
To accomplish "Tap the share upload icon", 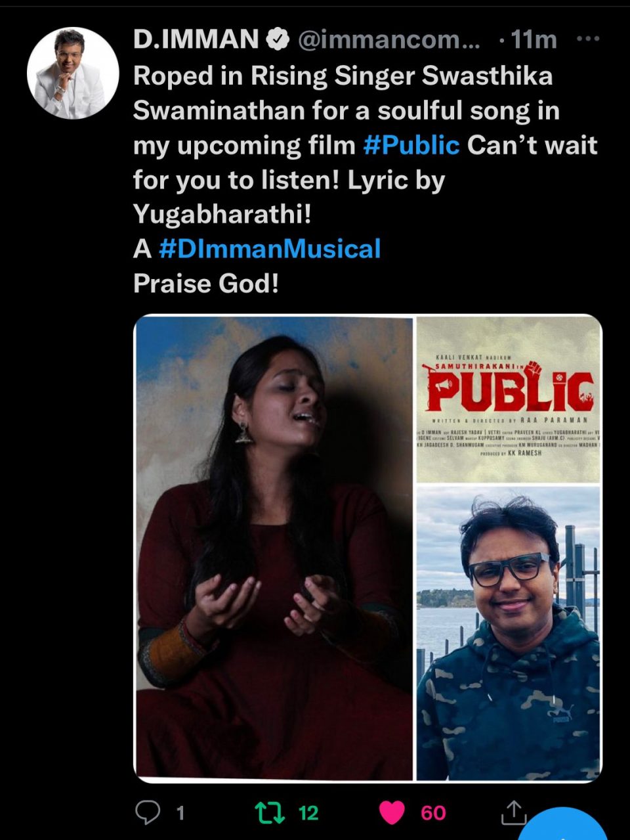I will (x=514, y=813).
